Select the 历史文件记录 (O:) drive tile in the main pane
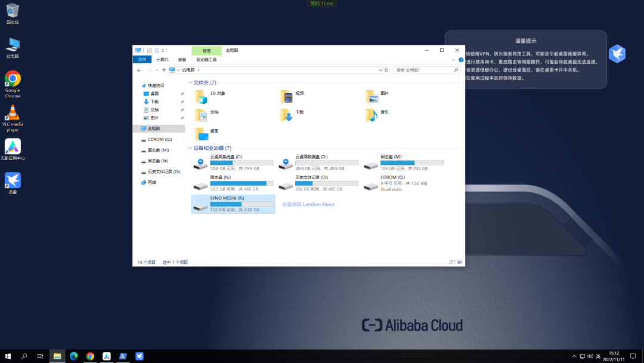 click(x=318, y=183)
